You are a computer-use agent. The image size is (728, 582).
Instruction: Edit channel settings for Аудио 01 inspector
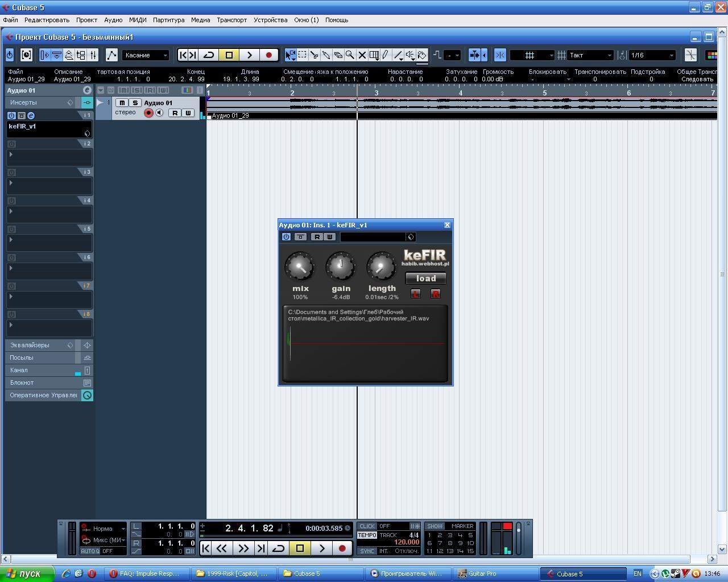pyautogui.click(x=87, y=90)
